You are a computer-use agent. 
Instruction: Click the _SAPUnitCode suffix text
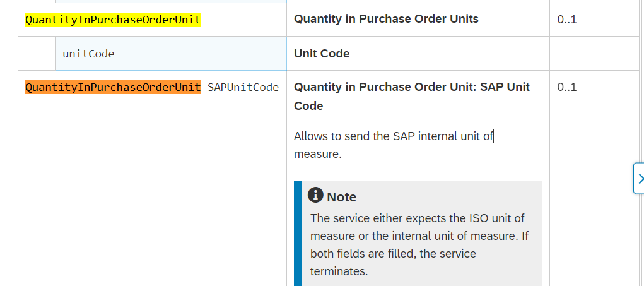point(240,87)
